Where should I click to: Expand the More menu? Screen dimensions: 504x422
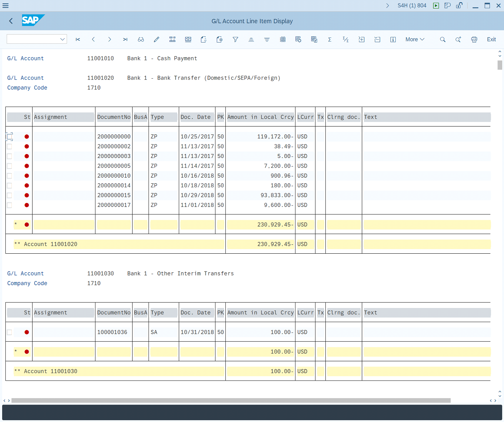pos(415,39)
